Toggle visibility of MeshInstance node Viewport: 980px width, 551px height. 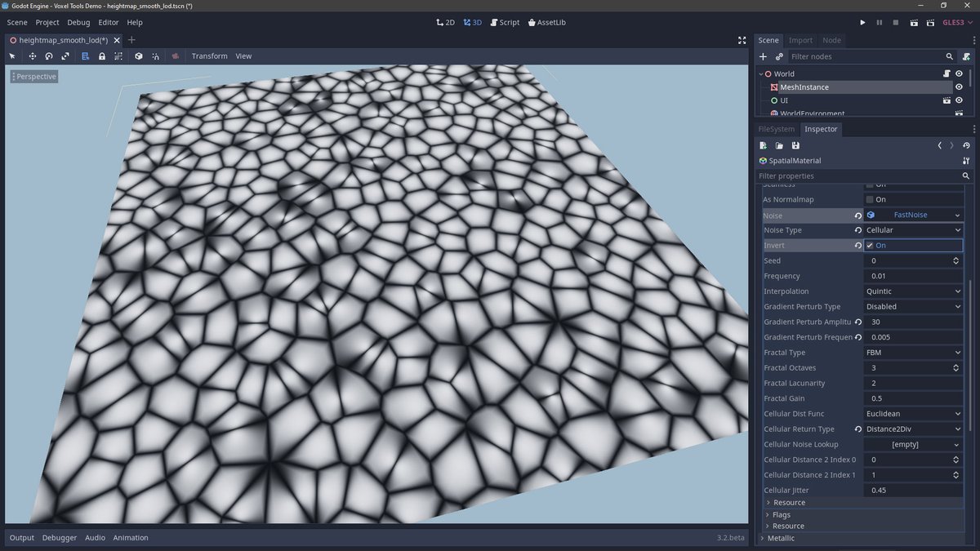959,87
